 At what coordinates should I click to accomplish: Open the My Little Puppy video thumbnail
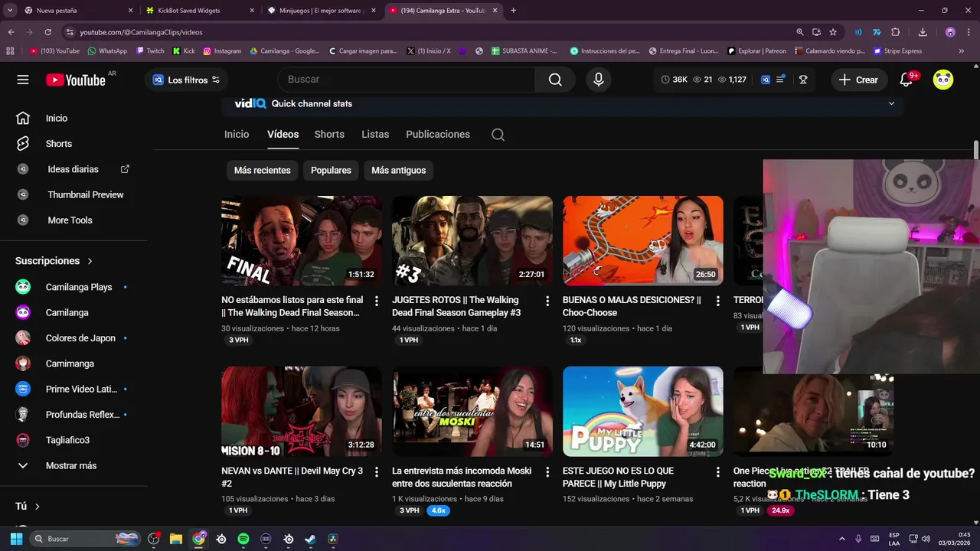tap(643, 412)
